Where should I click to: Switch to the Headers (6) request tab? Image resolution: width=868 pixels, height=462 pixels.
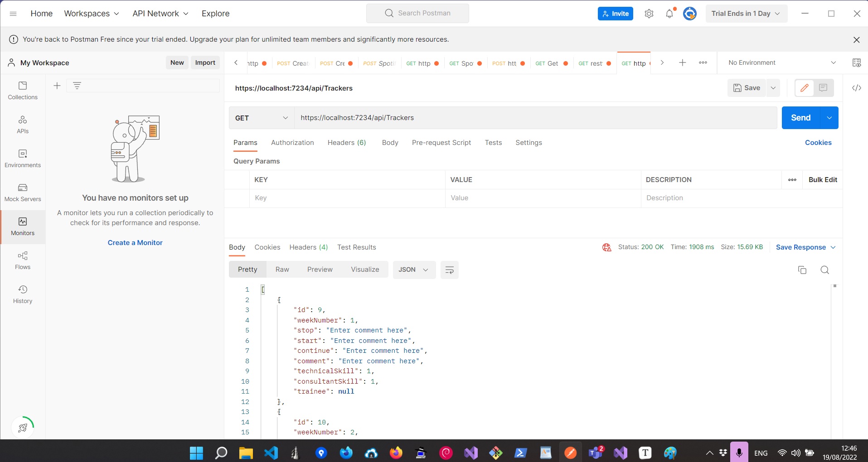click(347, 143)
